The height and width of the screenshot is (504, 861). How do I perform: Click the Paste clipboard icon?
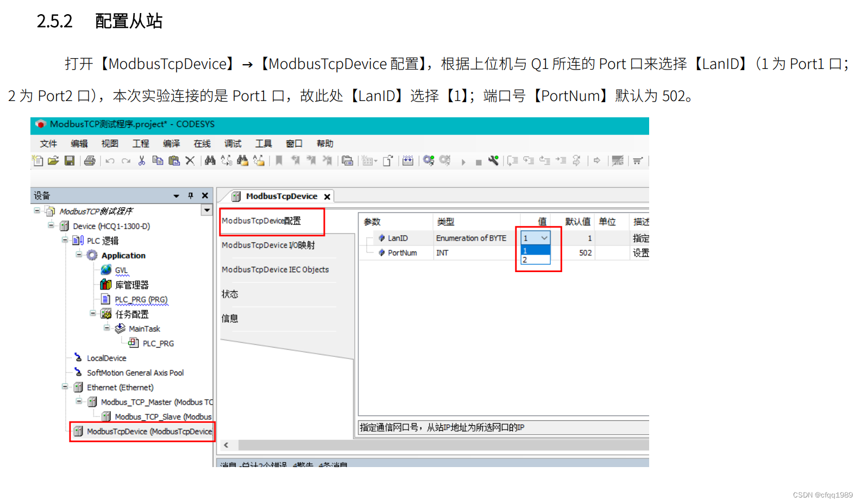174,160
